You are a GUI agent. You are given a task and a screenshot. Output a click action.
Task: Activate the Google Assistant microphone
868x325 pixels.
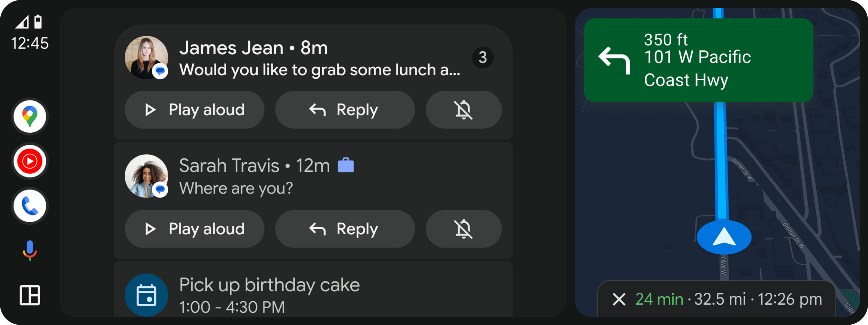tap(29, 249)
